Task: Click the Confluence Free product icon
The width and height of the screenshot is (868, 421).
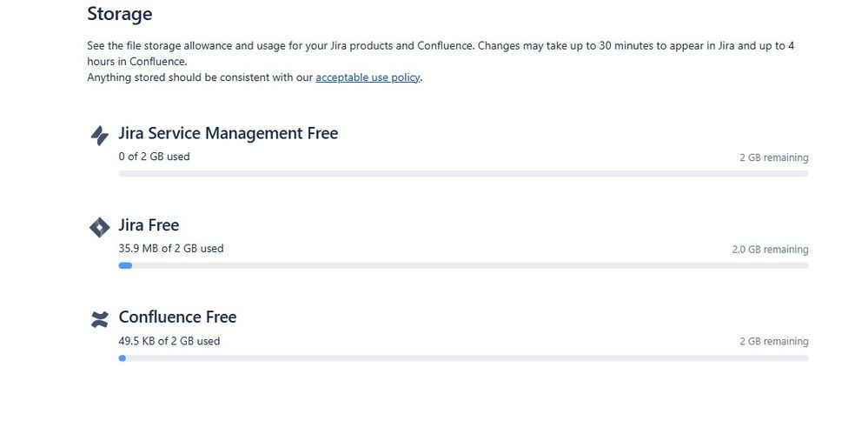Action: tap(99, 318)
